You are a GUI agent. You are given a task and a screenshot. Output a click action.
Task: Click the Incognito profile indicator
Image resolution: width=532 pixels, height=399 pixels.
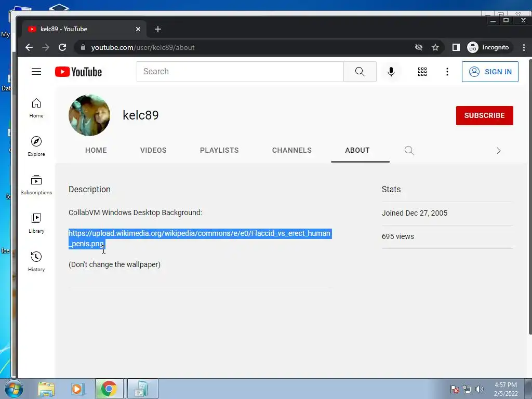click(488, 47)
